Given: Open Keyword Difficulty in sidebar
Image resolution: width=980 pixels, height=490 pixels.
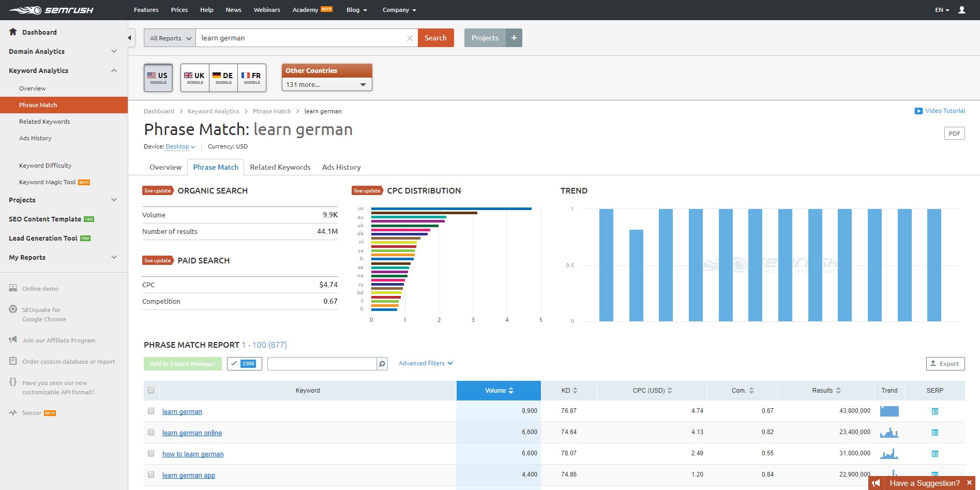Looking at the screenshot, I should [x=46, y=166].
